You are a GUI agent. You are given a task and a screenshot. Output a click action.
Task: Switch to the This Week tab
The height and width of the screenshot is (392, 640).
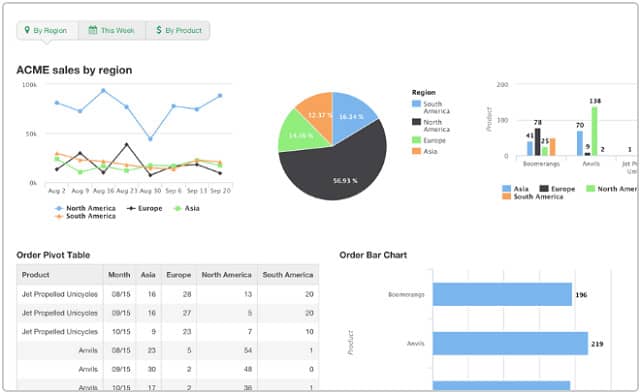(x=112, y=30)
